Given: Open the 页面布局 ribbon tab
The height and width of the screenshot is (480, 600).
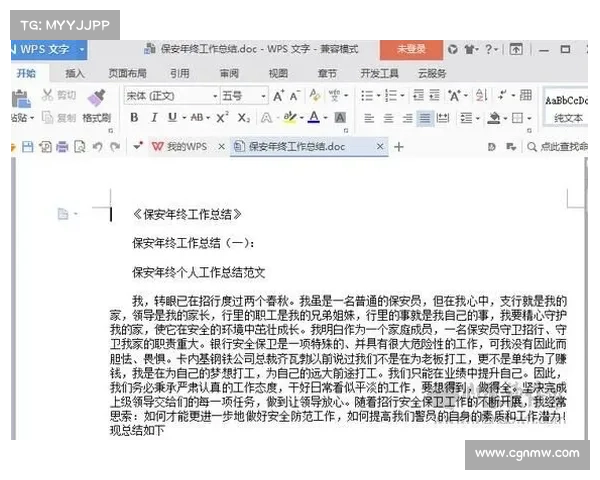Looking at the screenshot, I should pyautogui.click(x=127, y=73).
